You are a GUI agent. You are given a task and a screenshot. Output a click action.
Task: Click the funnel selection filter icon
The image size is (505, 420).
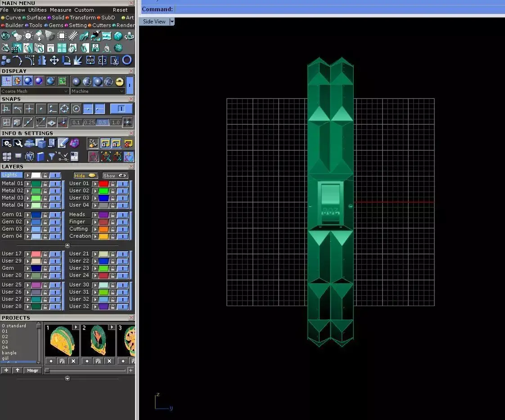[51, 157]
